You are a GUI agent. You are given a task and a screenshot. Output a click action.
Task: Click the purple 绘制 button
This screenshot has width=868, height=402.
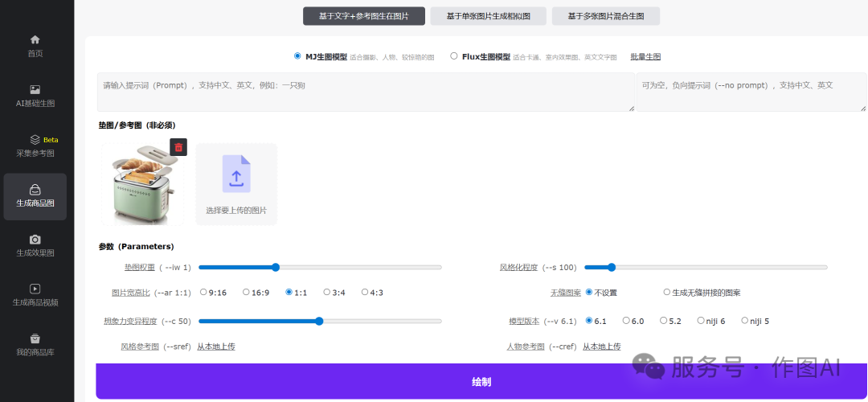pyautogui.click(x=481, y=382)
